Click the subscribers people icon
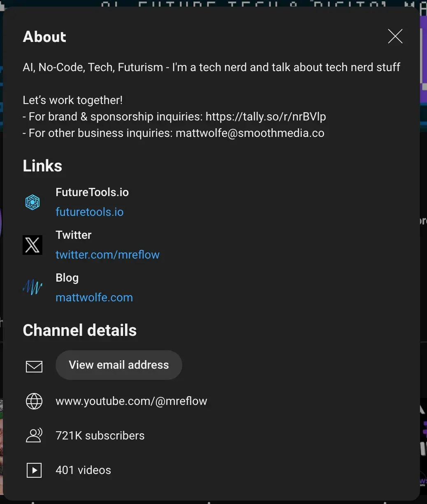The width and height of the screenshot is (427, 504). 34,436
